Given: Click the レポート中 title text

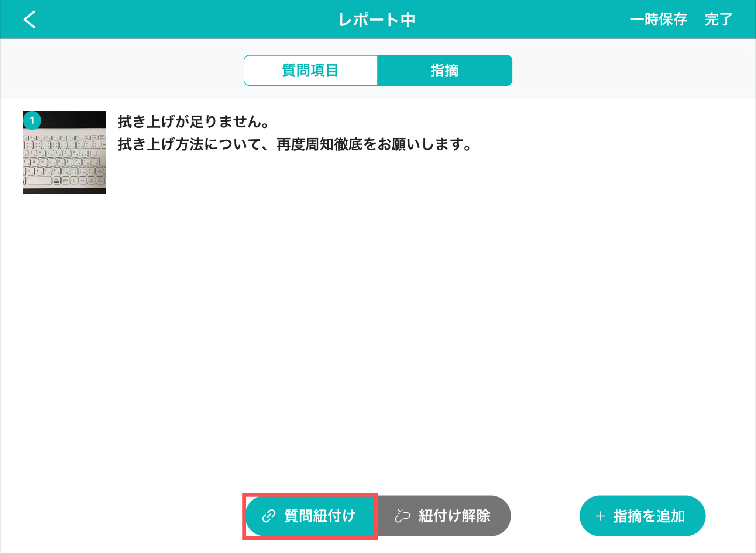Looking at the screenshot, I should (377, 20).
